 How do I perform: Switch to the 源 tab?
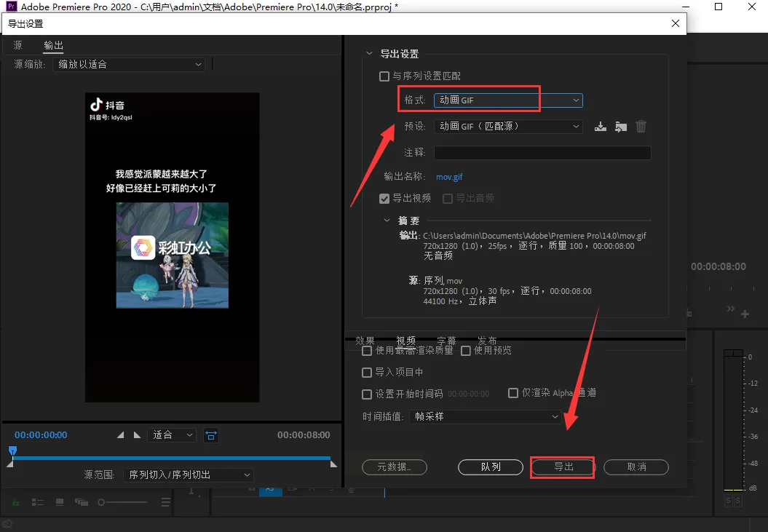point(17,45)
